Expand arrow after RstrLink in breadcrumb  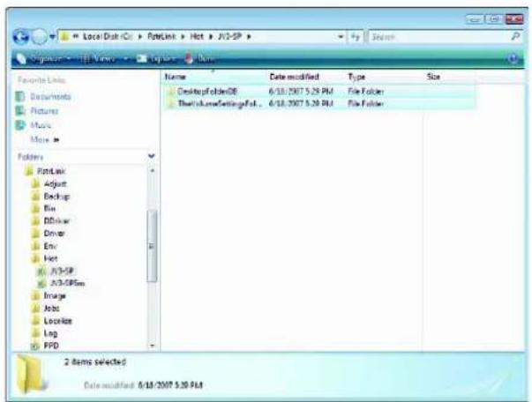coord(183,37)
